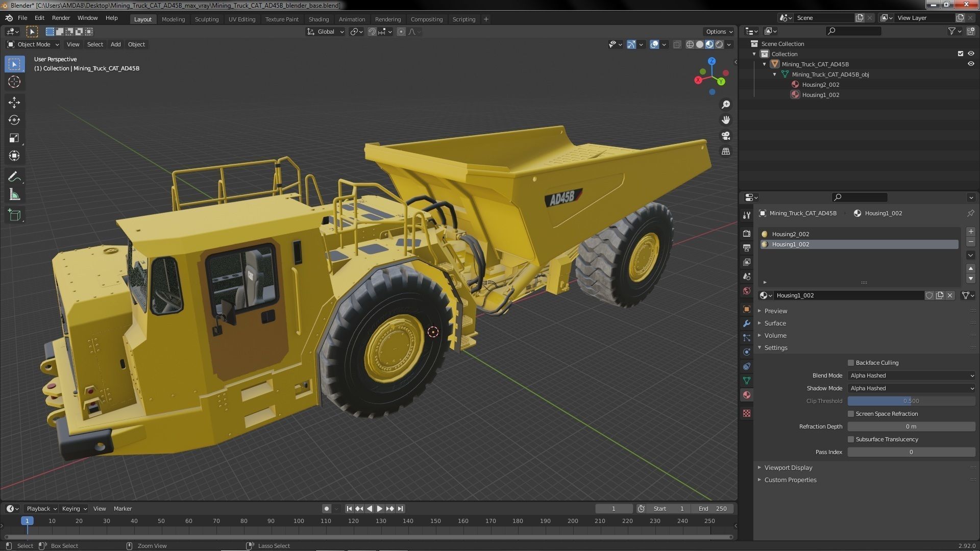This screenshot has height=551, width=980.
Task: Collapse the Settings panel
Action: click(775, 347)
